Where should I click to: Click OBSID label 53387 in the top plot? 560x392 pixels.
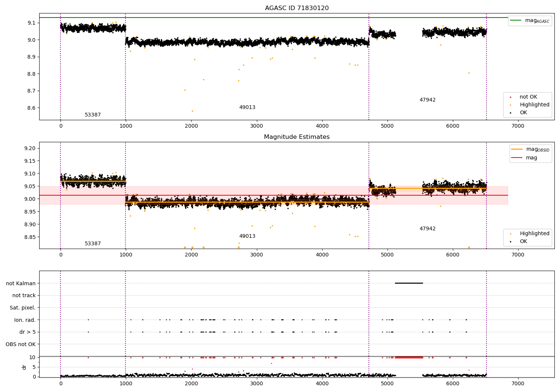coord(93,115)
